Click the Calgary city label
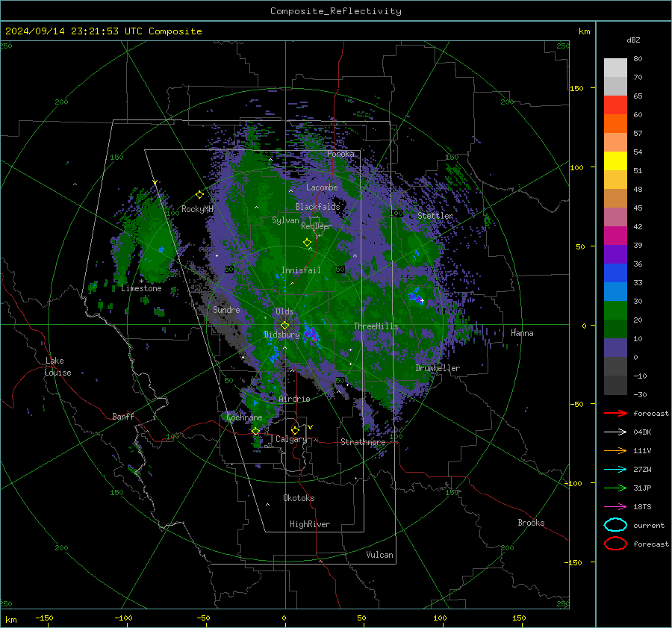 pos(291,439)
